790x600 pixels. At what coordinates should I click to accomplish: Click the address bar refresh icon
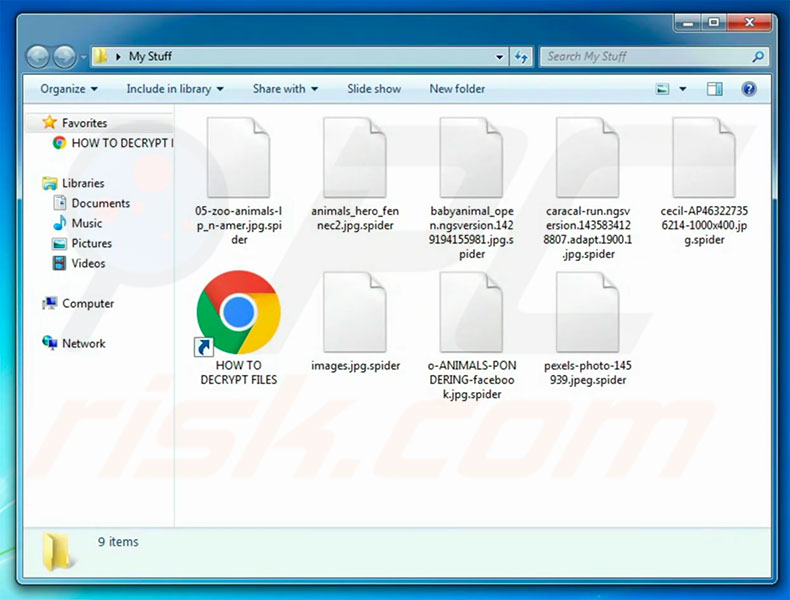coord(522,57)
